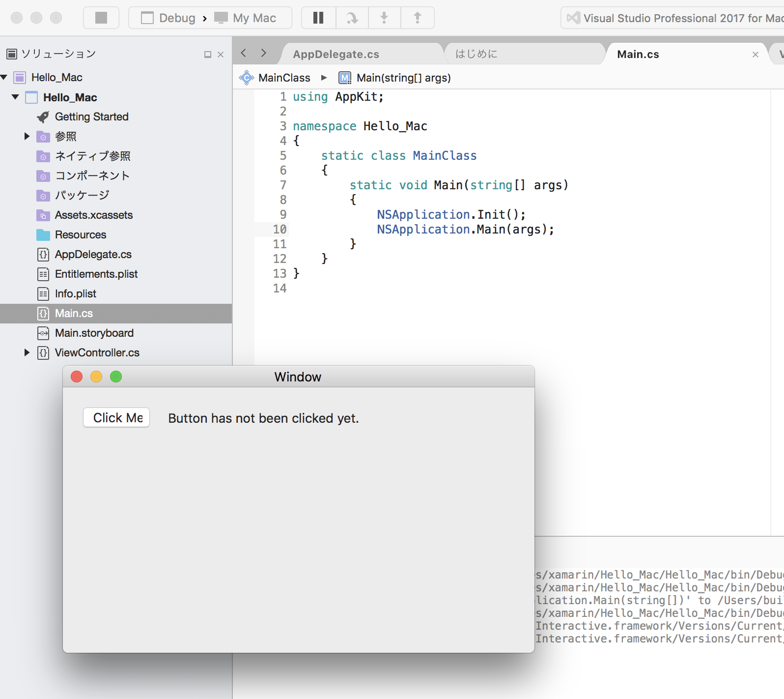Select the パッケージ folder
Screen dimensions: 784x699
73,195
